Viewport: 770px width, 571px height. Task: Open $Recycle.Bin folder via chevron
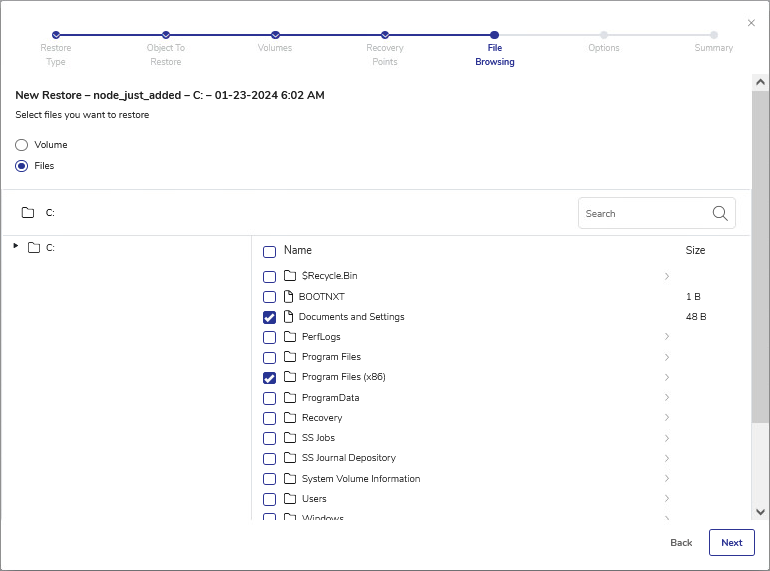tap(667, 276)
